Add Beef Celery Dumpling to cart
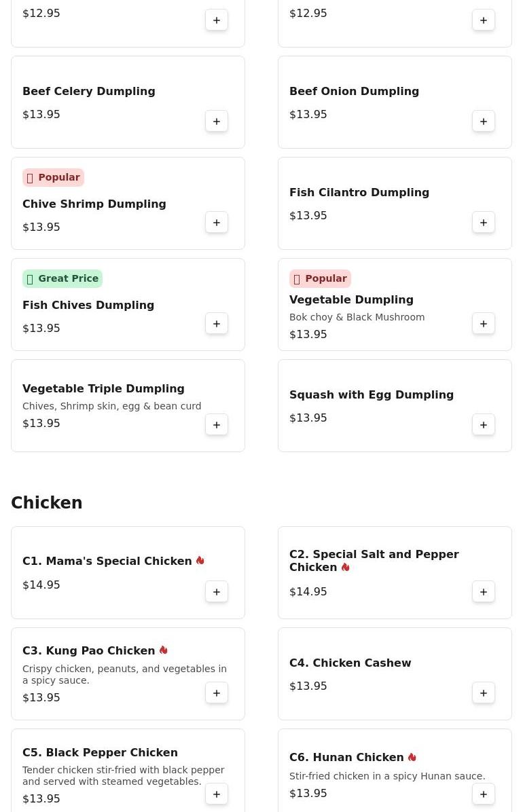Viewport: 523px width, 812px height. 217,121
